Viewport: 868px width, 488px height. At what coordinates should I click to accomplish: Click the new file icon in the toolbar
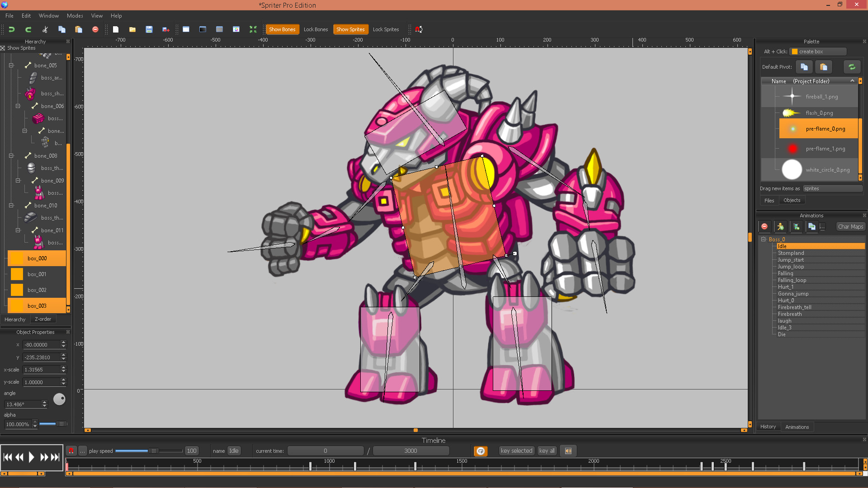pyautogui.click(x=116, y=29)
